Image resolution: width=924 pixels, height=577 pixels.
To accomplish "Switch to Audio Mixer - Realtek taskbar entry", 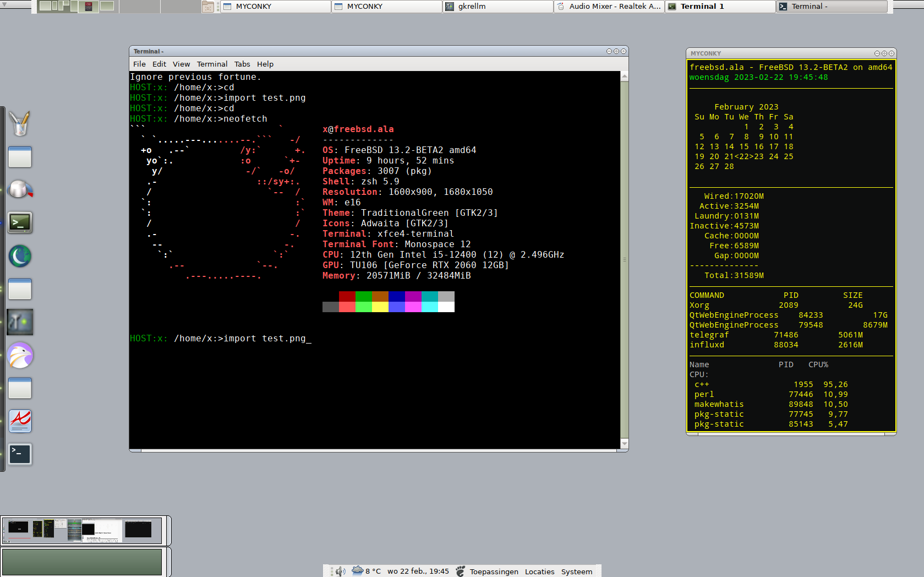I will pyautogui.click(x=609, y=7).
